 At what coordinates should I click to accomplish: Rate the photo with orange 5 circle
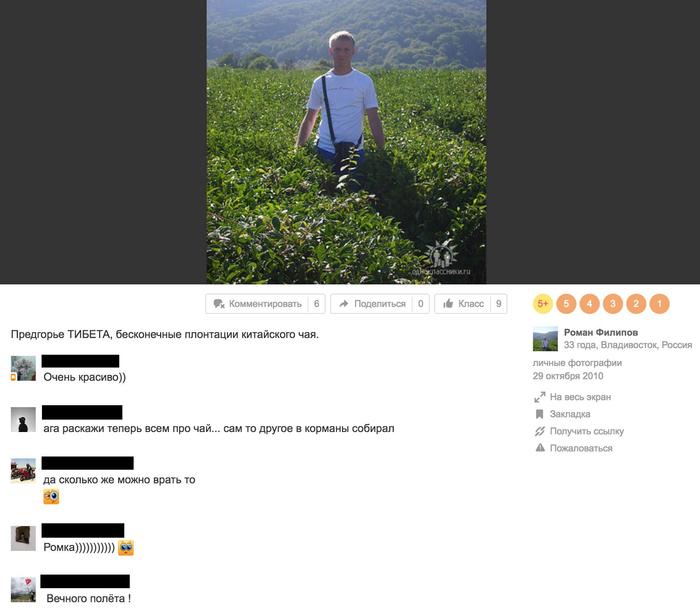tap(566, 304)
